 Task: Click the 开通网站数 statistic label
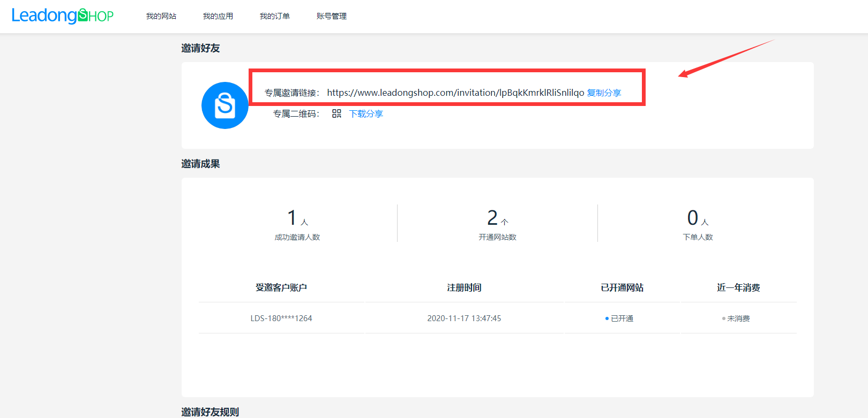point(498,237)
